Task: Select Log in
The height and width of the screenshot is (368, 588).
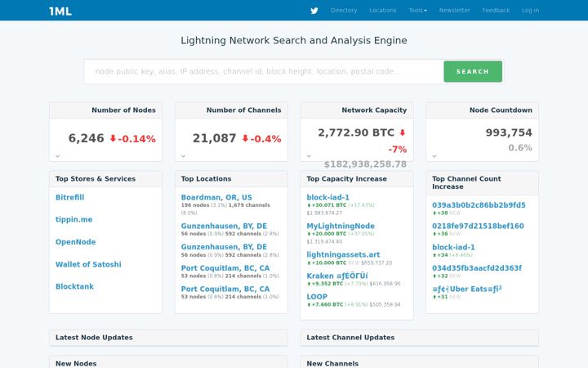Action: 530,10
